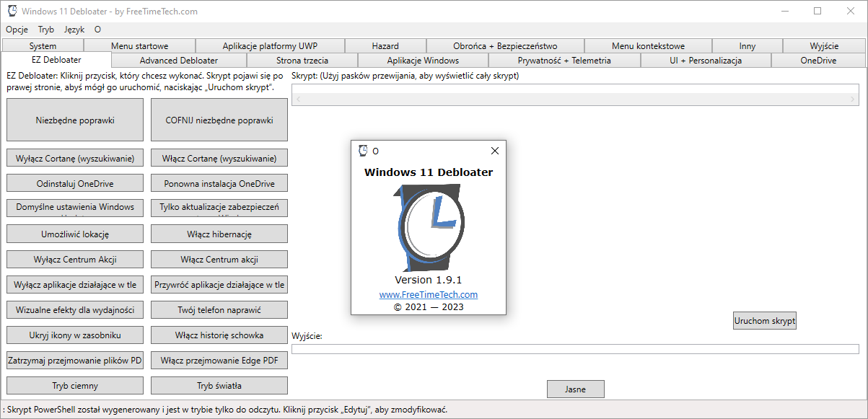Screen dimensions: 868x419
Task: Click Włącz Centrum akcji button
Action: tap(219, 259)
